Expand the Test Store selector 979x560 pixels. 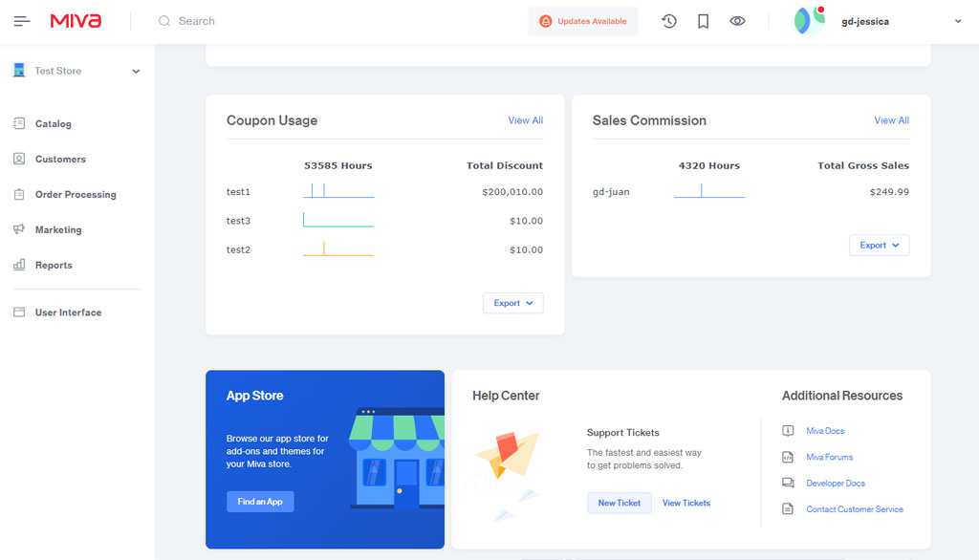[x=135, y=71]
